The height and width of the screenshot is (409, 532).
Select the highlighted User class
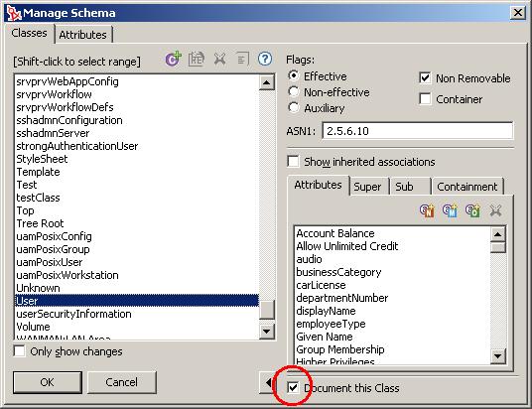pos(137,301)
